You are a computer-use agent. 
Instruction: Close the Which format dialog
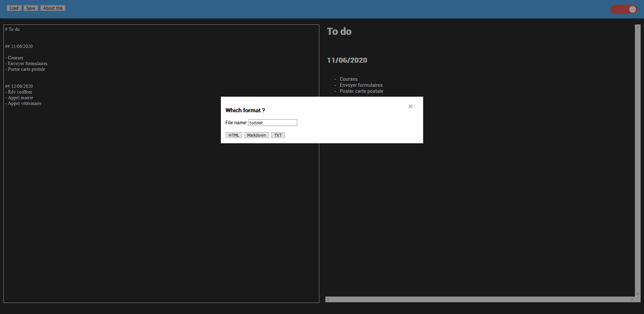click(410, 107)
